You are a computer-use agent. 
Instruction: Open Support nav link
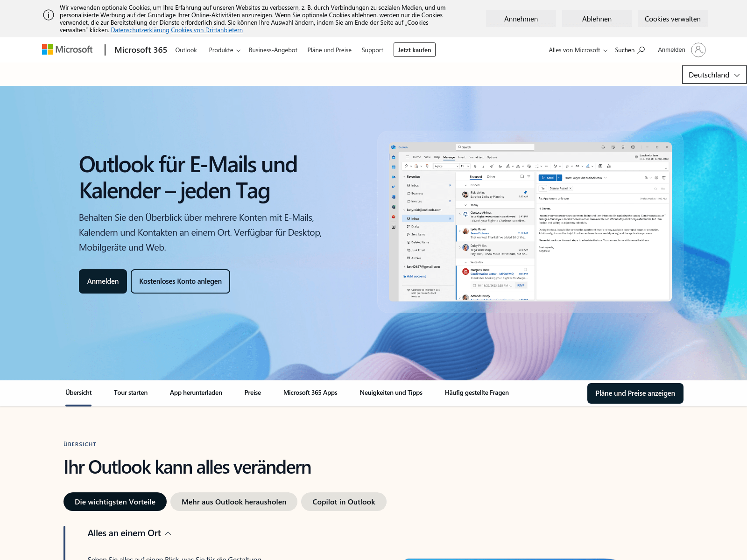click(372, 50)
